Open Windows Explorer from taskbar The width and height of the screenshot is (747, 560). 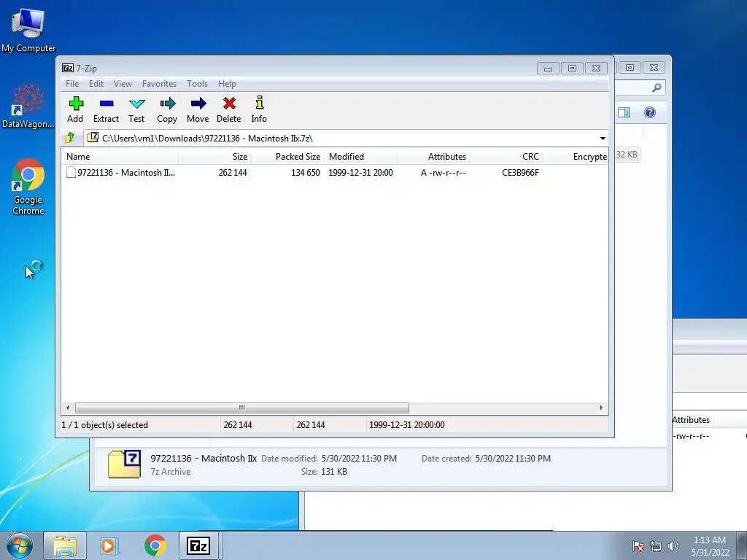65,545
